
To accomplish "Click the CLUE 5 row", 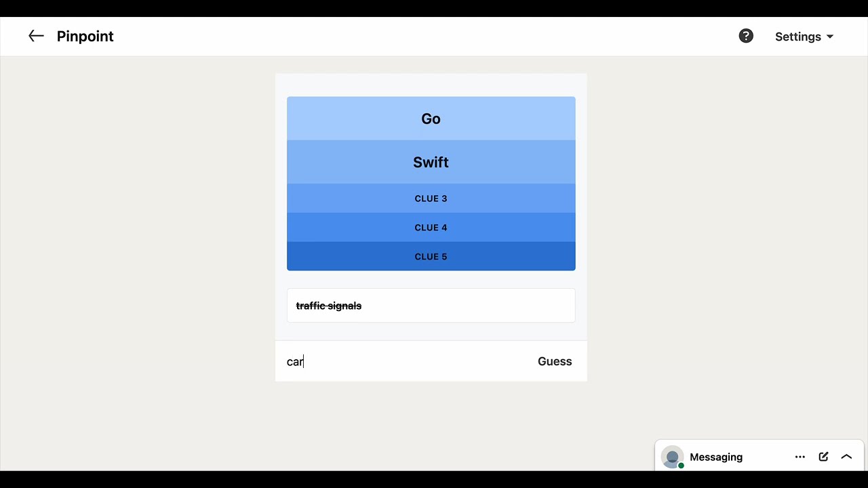I will point(431,256).
